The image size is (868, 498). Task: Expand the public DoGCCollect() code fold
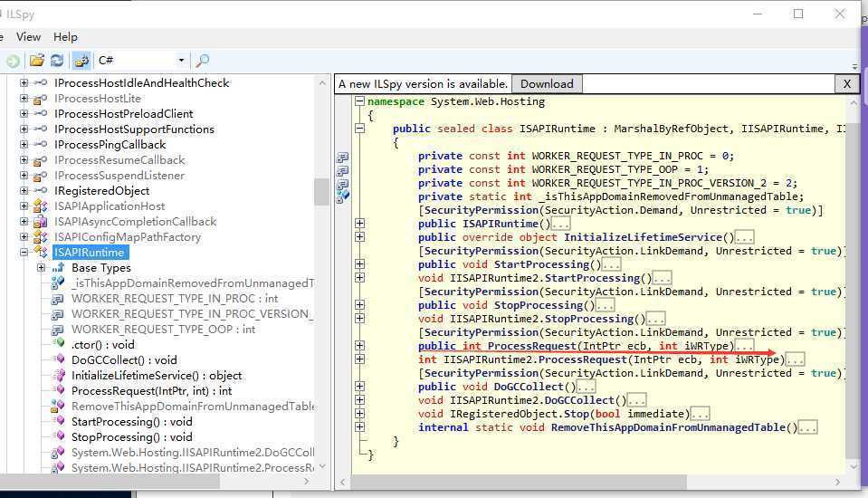point(360,386)
